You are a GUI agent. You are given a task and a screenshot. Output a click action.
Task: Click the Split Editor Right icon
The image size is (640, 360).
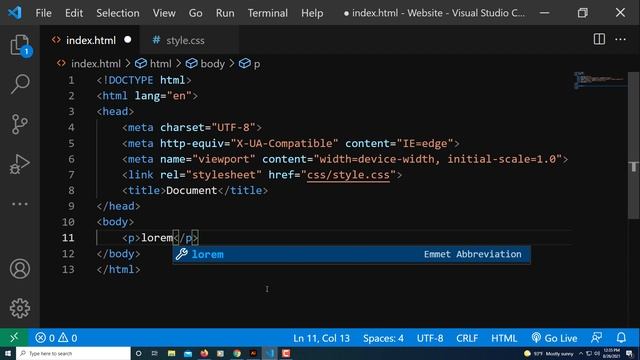pyautogui.click(x=599, y=40)
